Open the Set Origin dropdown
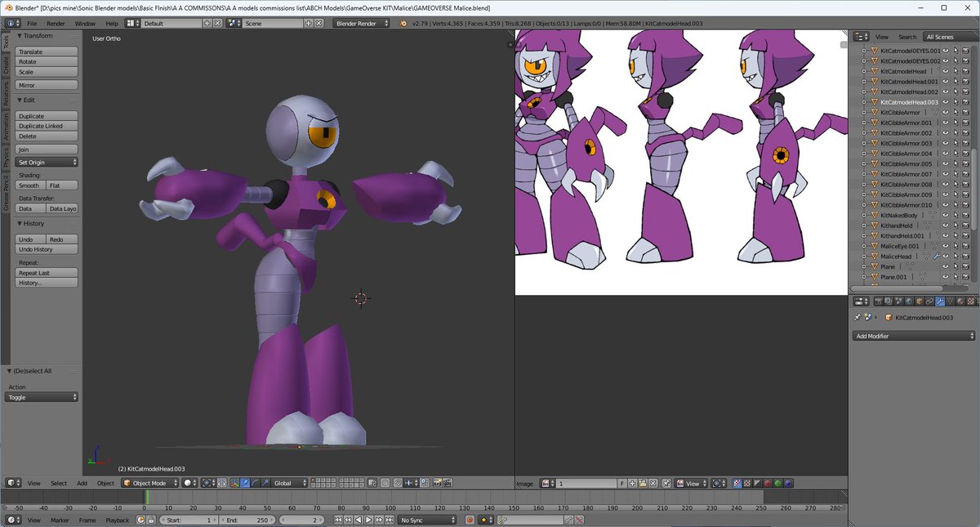 [47, 163]
